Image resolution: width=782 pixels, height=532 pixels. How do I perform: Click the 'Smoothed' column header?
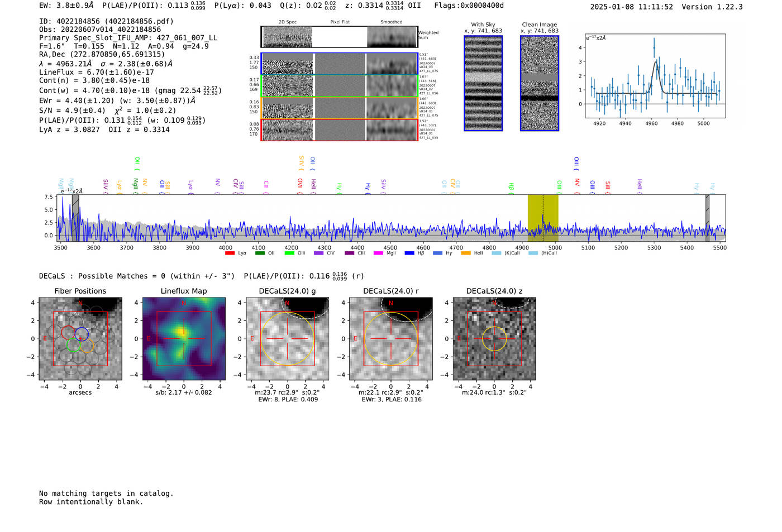(392, 22)
